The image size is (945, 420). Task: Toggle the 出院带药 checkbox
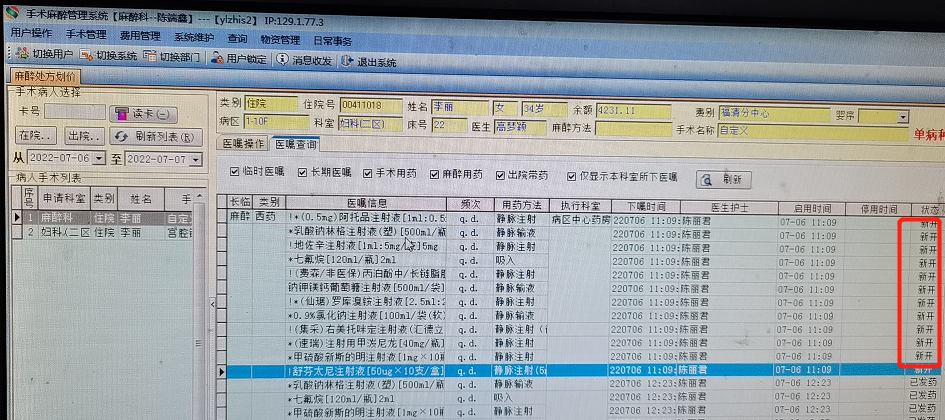point(500,175)
